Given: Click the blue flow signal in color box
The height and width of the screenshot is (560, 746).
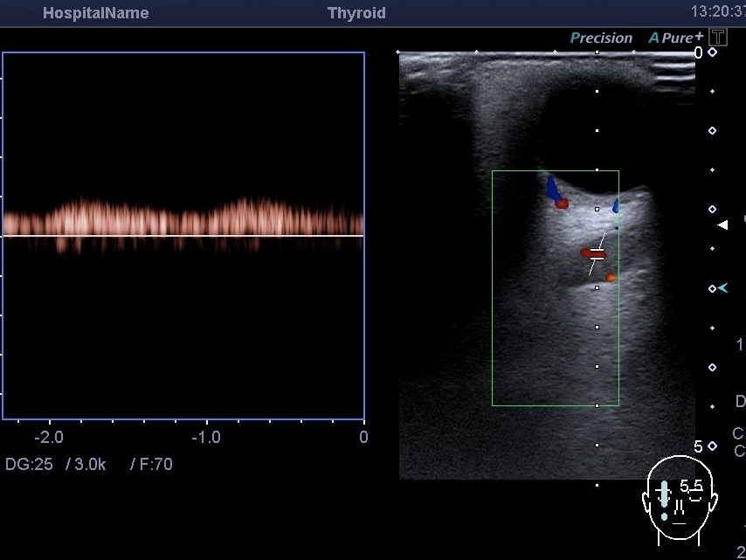Looking at the screenshot, I should pos(551,189).
